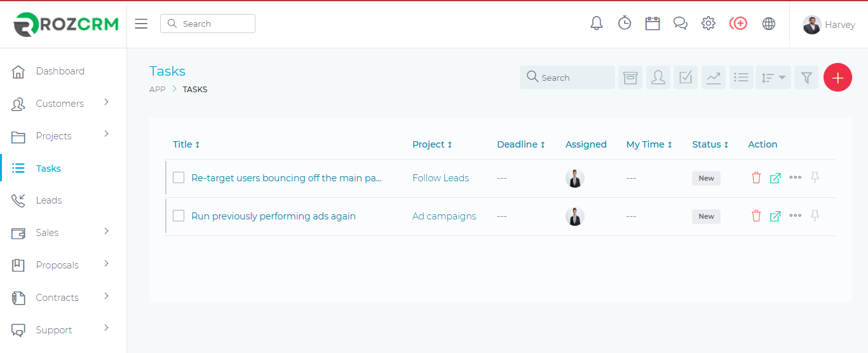Expand the Customers sidebar menu

coord(60,104)
